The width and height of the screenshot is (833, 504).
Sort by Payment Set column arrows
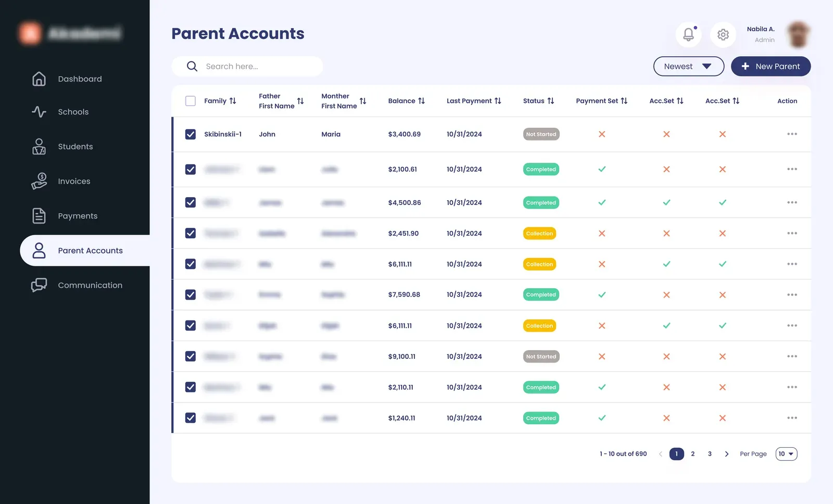624,101
